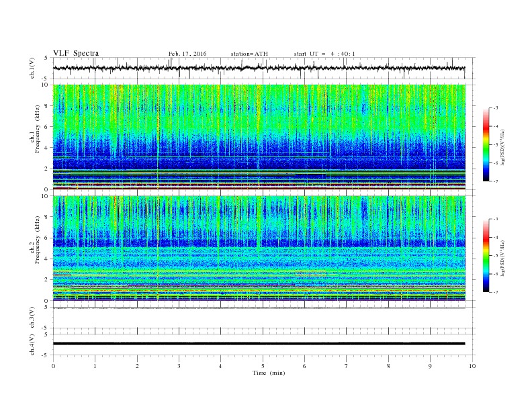
Task: Click the "-7" tick on ch.1 color bar
Action: tap(496, 181)
